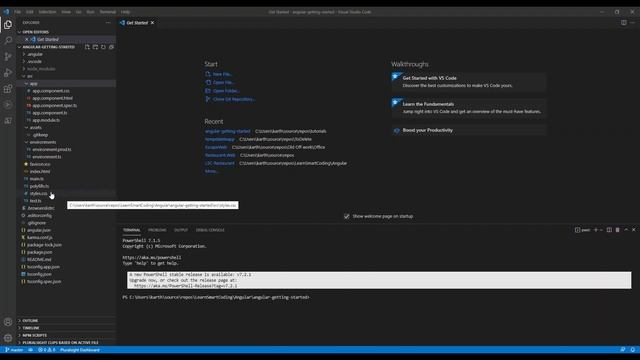Open angular.json in explorer
Screen dimensions: 640x360
39,231
